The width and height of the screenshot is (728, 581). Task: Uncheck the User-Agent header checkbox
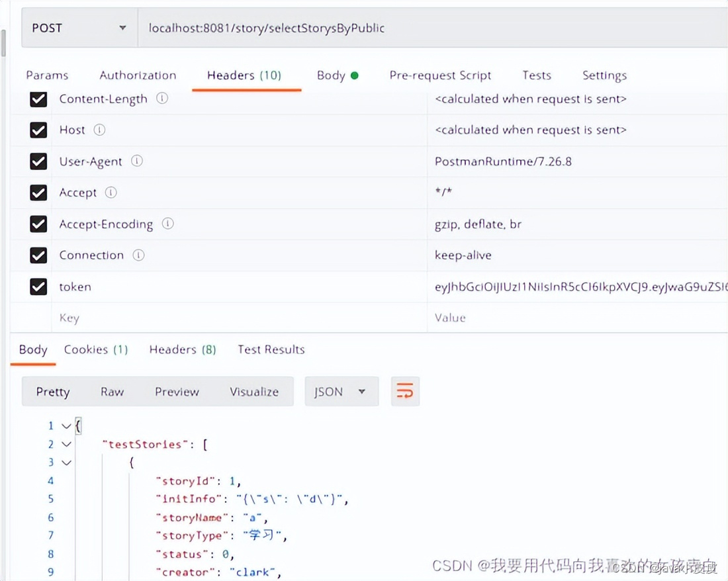point(38,161)
